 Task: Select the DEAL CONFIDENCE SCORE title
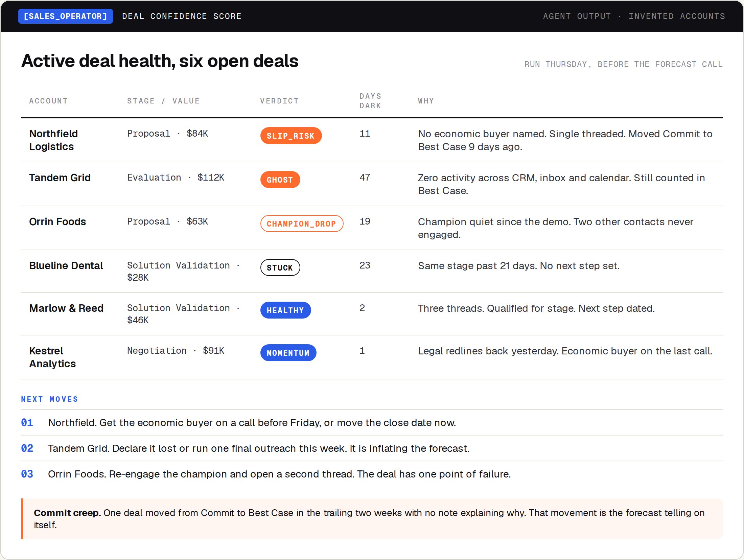tap(182, 16)
